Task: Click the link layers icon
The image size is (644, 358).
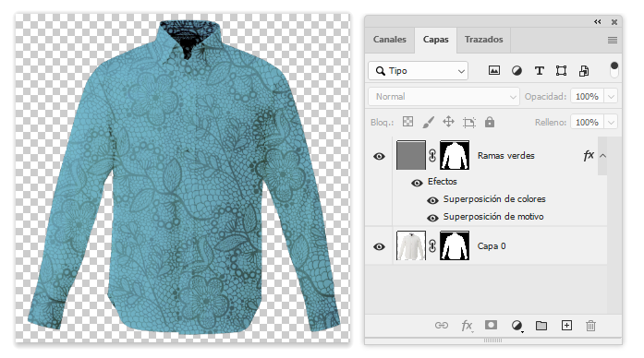Action: coord(442,326)
